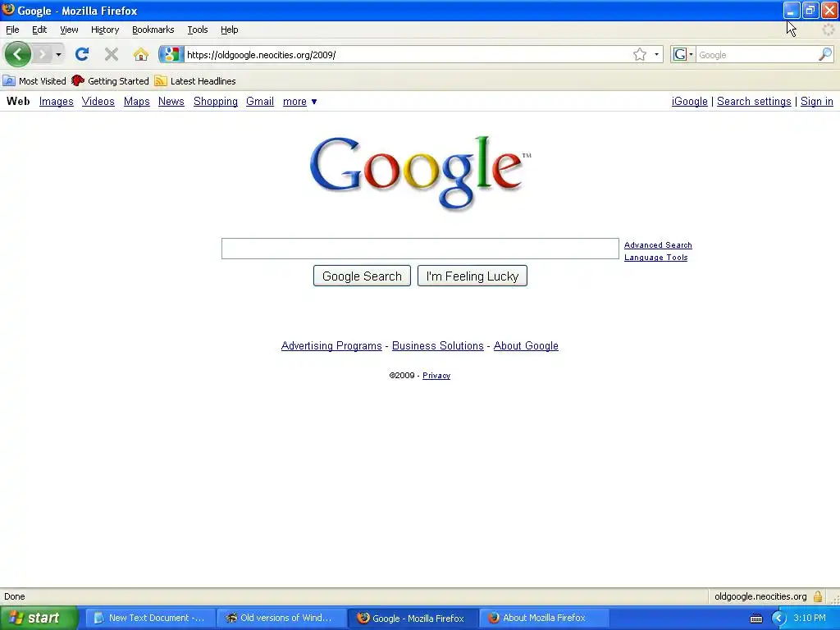Switch to Old versions of Wind... taskbar window
The height and width of the screenshot is (630, 840).
point(282,618)
